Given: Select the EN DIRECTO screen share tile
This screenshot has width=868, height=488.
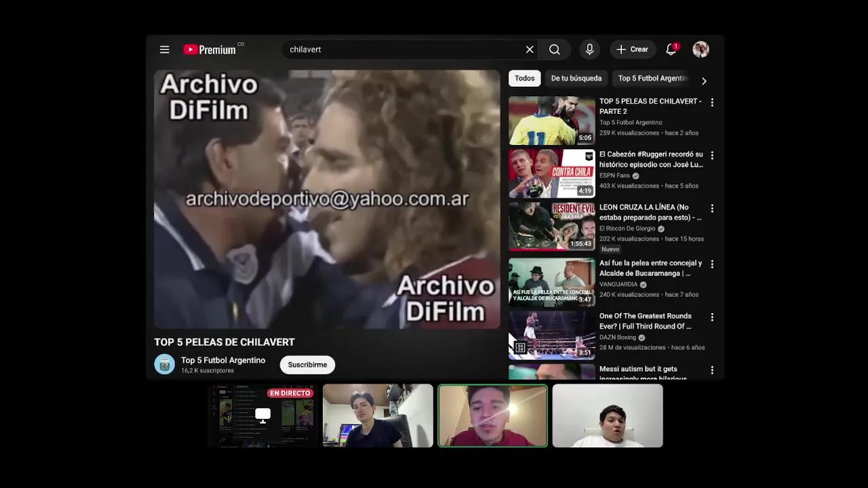Looking at the screenshot, I should (263, 415).
